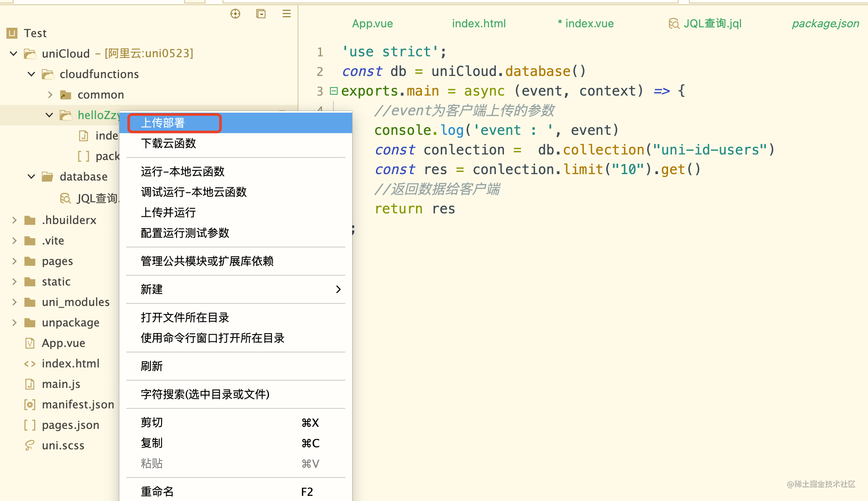The image size is (868, 501).
Task: Click the unpackage folder icon
Action: click(x=30, y=323)
